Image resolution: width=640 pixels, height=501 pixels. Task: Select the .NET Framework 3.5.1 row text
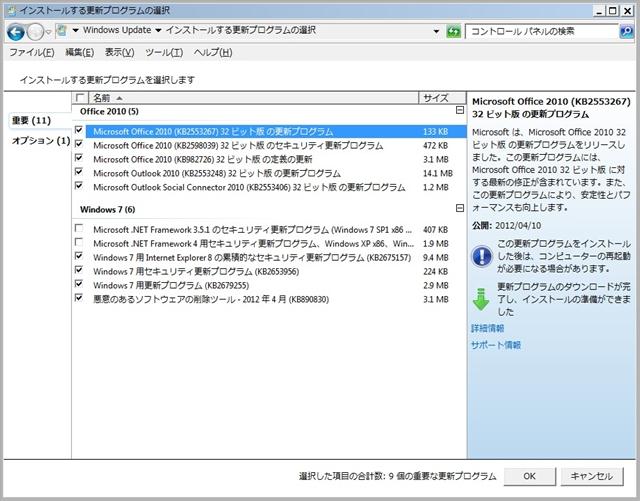[252, 230]
